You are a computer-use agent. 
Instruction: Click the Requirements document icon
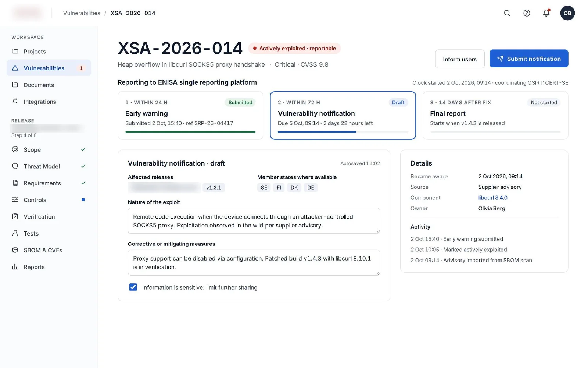(x=15, y=183)
